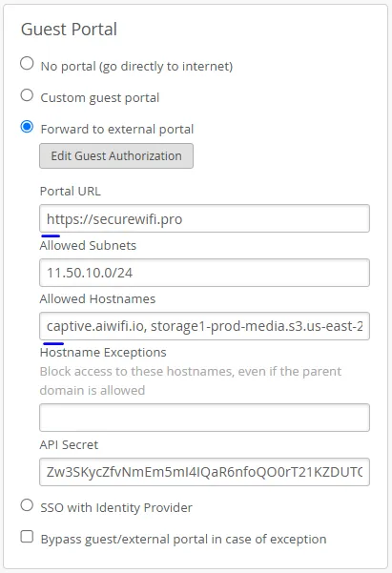Tick the Bypass guest/external portal checkbox

(x=27, y=537)
